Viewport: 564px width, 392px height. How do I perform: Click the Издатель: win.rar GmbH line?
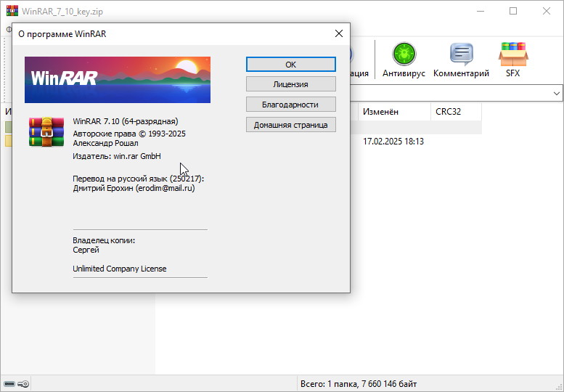point(117,156)
